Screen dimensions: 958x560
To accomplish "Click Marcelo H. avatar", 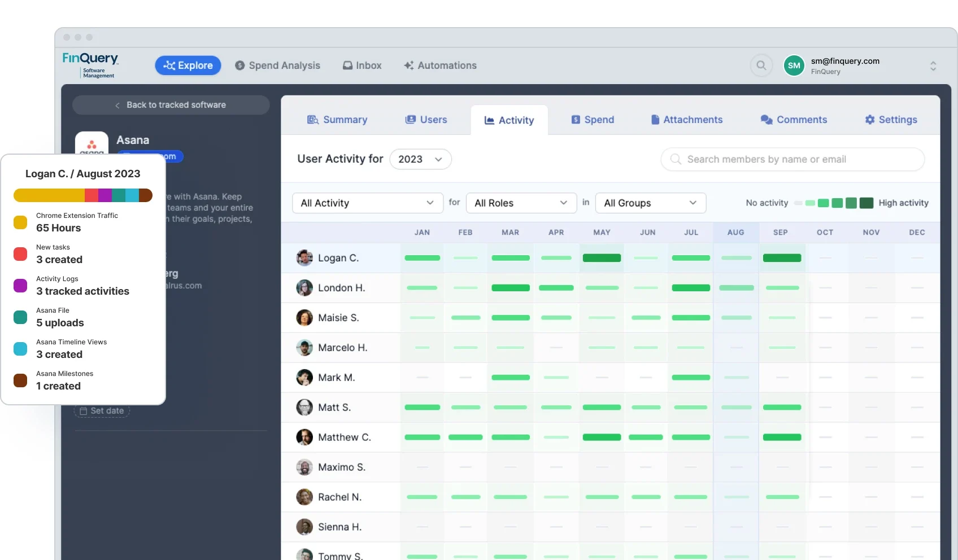I will 304,348.
